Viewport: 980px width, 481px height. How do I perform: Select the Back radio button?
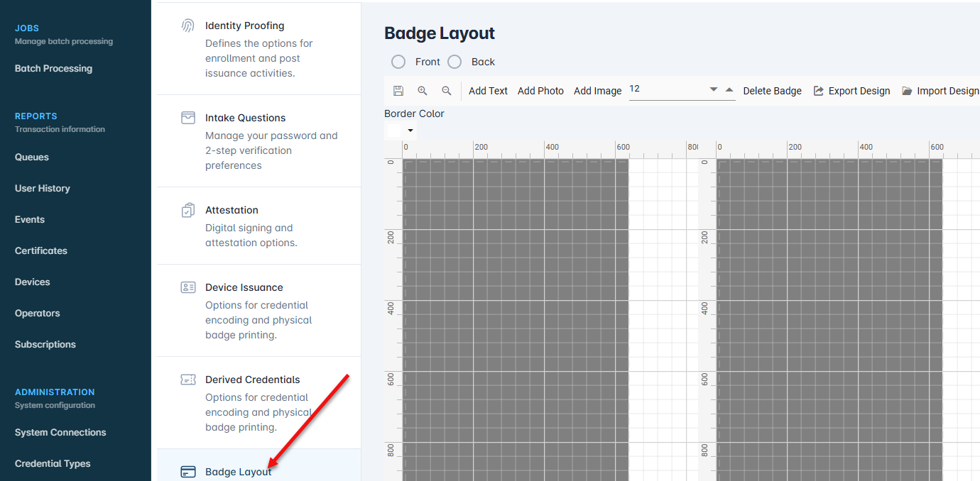pos(454,62)
